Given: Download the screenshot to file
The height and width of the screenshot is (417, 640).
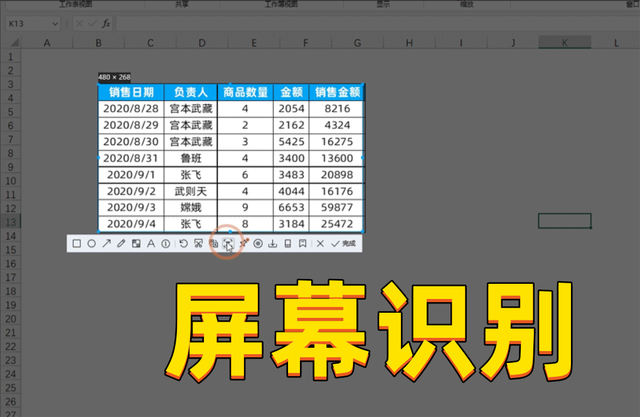Looking at the screenshot, I should pyautogui.click(x=273, y=244).
